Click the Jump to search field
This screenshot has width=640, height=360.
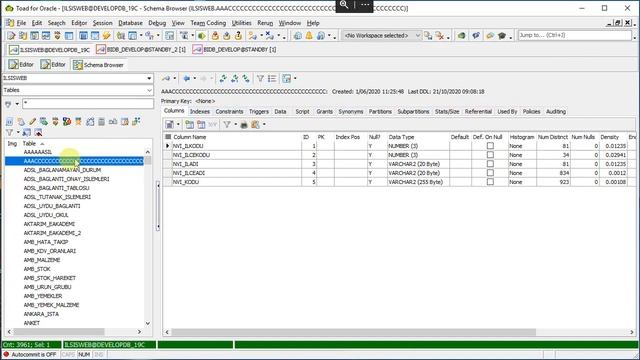[x=575, y=36]
